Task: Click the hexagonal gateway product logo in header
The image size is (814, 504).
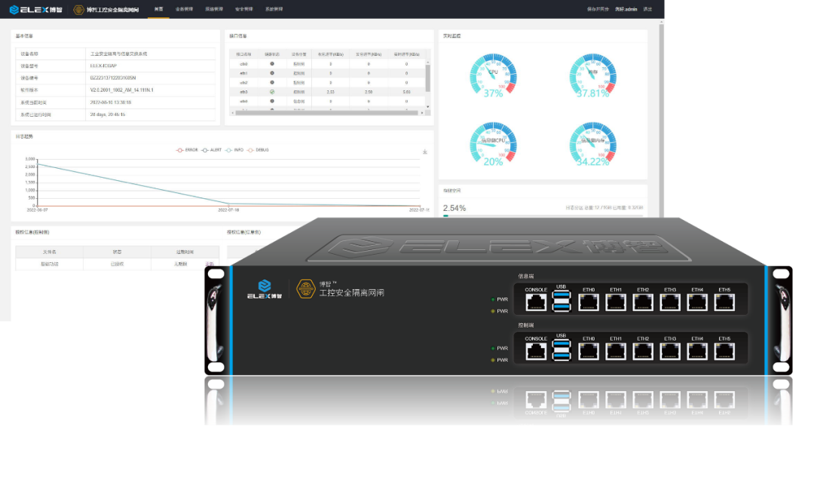Action: click(80, 10)
